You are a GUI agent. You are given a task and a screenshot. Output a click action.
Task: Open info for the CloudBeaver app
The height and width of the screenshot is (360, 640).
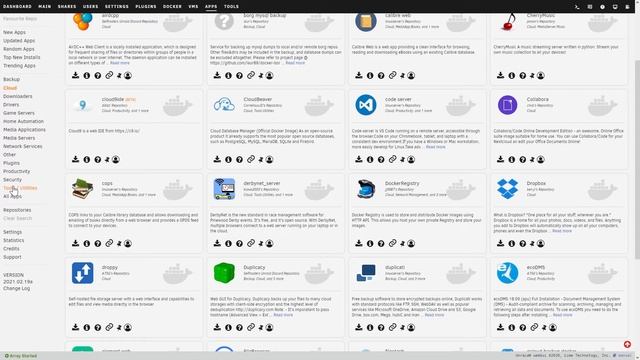click(228, 159)
